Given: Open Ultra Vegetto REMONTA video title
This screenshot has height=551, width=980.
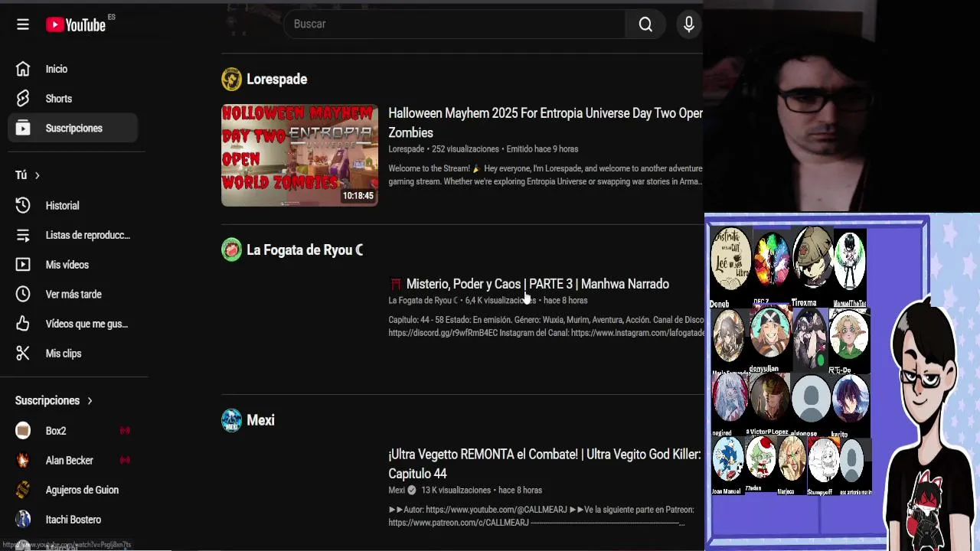Looking at the screenshot, I should 544,464.
